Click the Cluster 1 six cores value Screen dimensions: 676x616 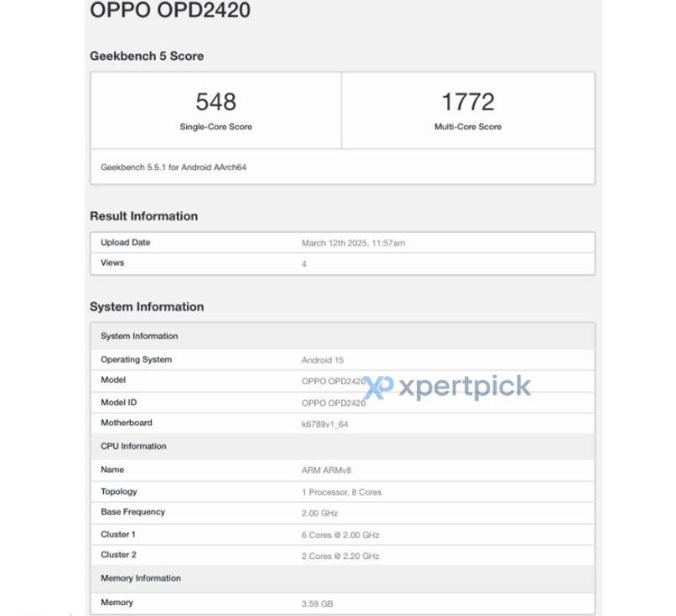[x=341, y=535]
